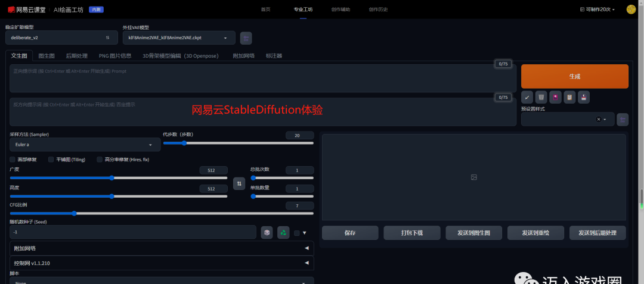The width and height of the screenshot is (644, 284).
Task: Click the negative prompt text box
Action: click(263, 112)
